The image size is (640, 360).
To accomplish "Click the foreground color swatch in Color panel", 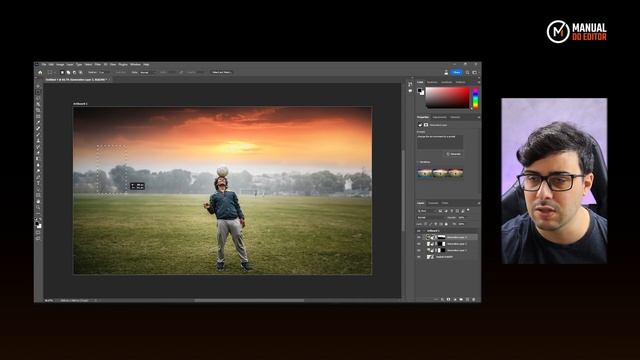I will (x=420, y=91).
